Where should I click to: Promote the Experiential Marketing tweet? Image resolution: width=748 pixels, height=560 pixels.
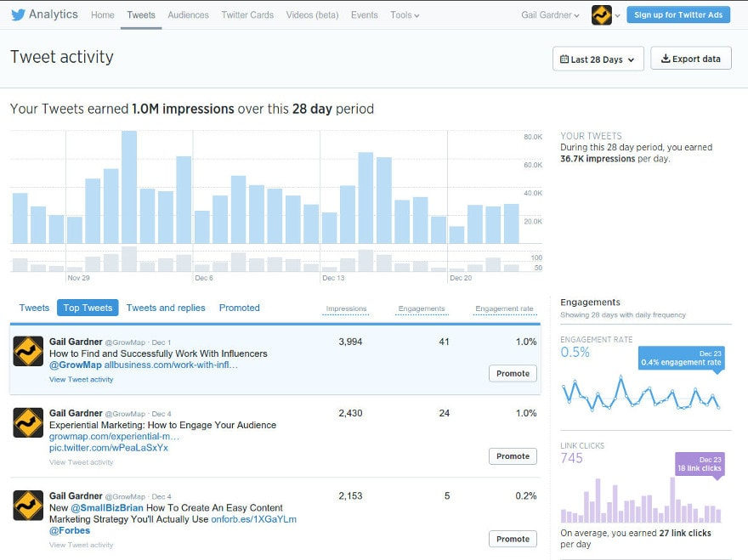(x=513, y=456)
